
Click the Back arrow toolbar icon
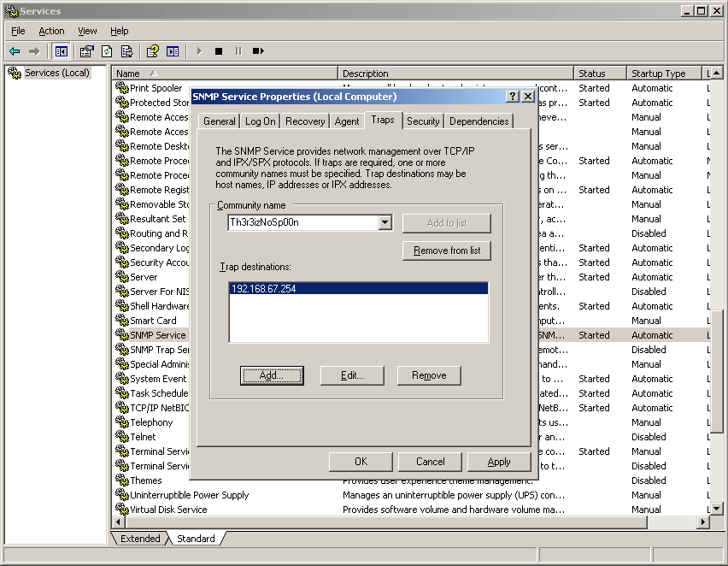pyautogui.click(x=15, y=51)
